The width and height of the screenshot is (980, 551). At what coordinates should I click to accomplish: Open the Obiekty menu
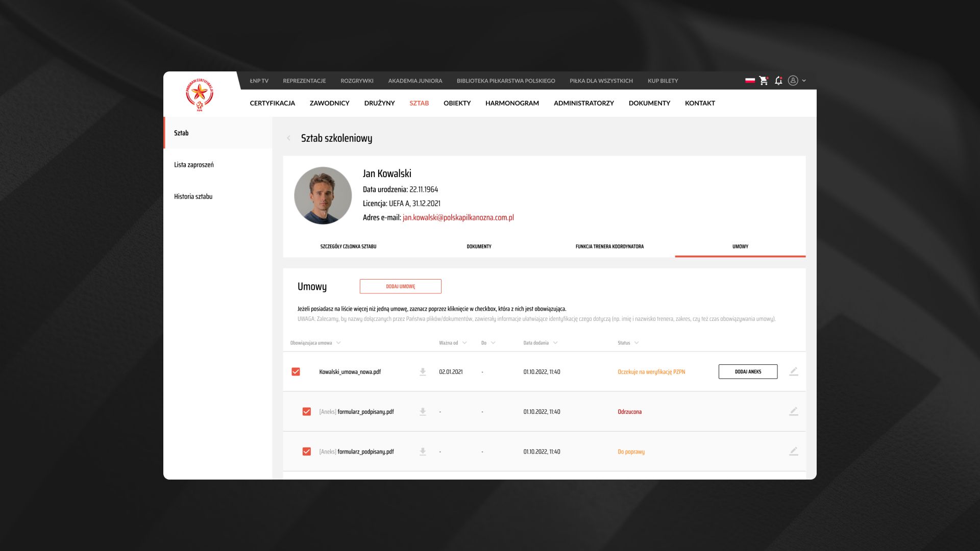click(x=457, y=103)
